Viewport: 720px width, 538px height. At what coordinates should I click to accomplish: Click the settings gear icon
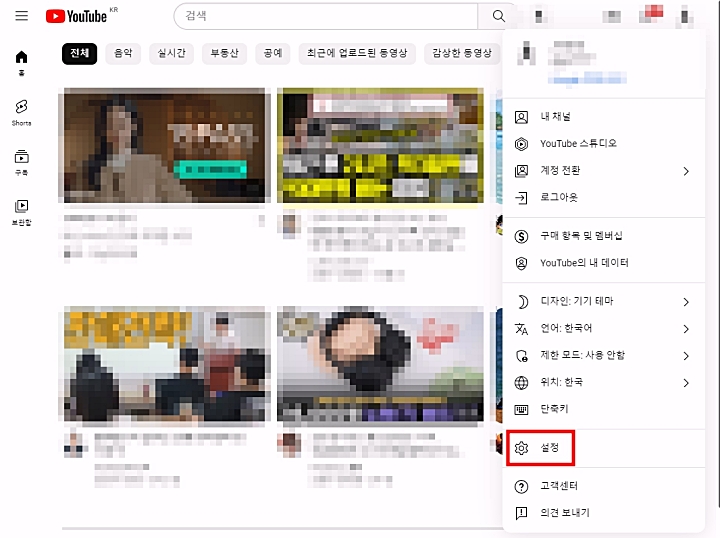[521, 448]
